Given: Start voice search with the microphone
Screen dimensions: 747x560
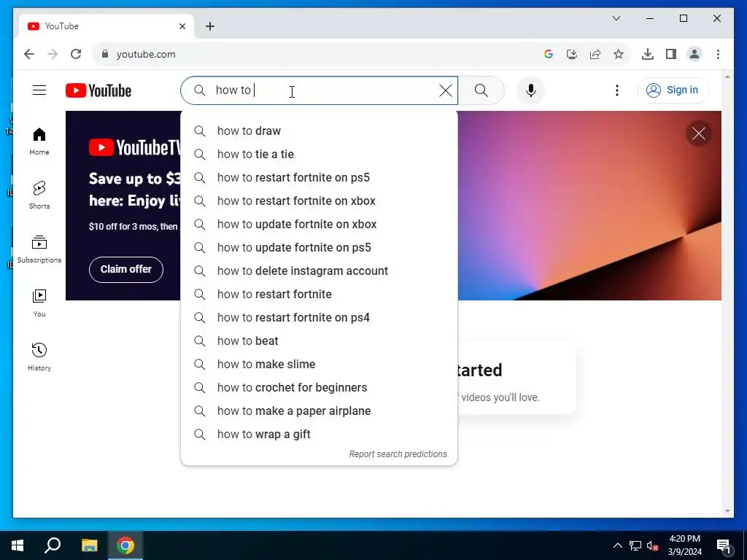Looking at the screenshot, I should [531, 90].
